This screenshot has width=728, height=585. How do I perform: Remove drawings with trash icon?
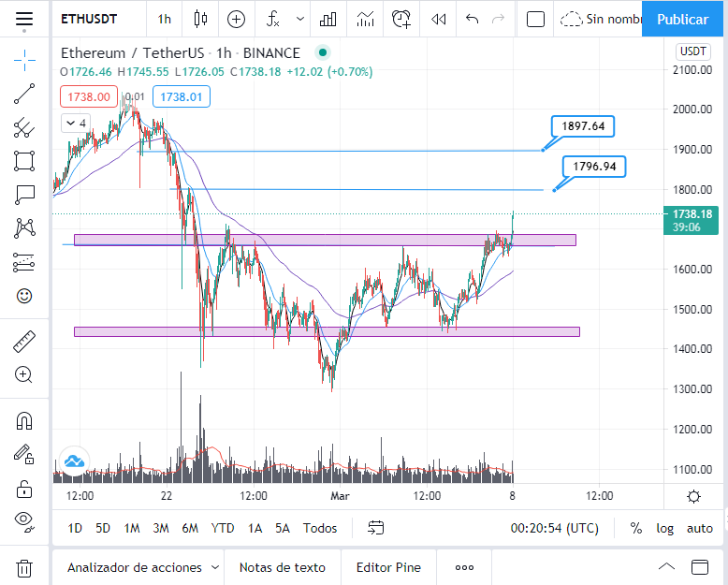pos(24,568)
